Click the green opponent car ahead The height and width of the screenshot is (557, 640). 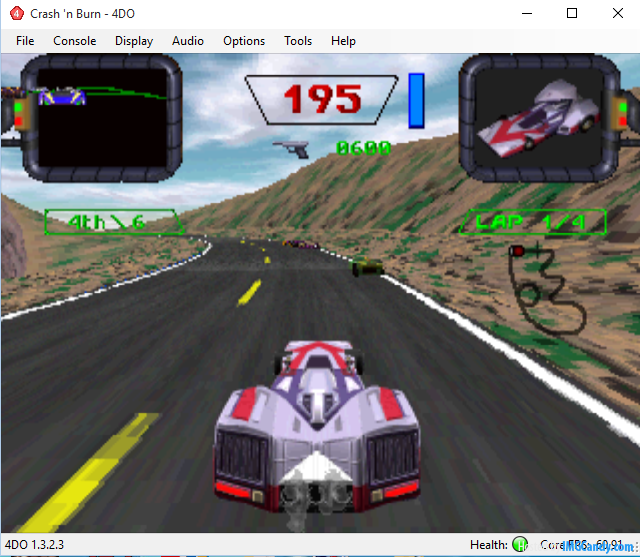[368, 267]
